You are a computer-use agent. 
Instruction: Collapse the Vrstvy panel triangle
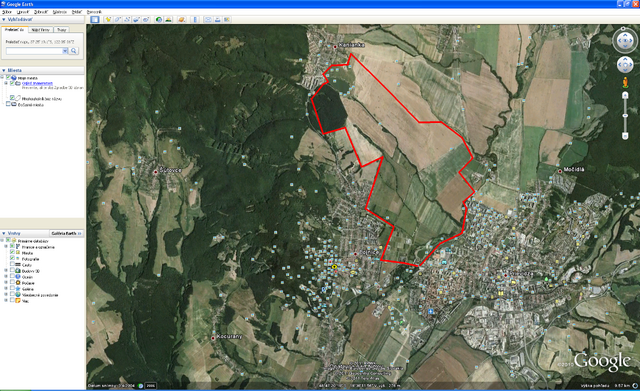(x=4, y=233)
